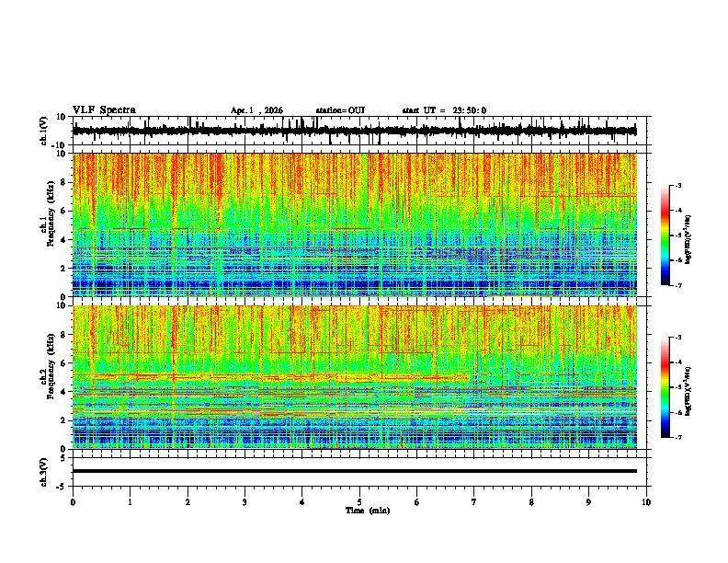Click time axis tick label "7"
Screen dimensions: 728x563
tap(474, 502)
